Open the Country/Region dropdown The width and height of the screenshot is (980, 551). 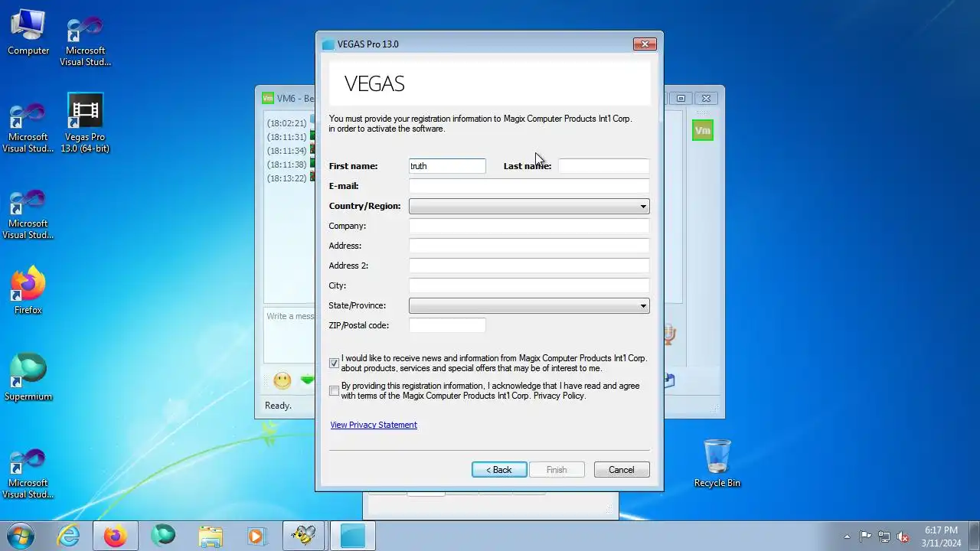click(529, 206)
